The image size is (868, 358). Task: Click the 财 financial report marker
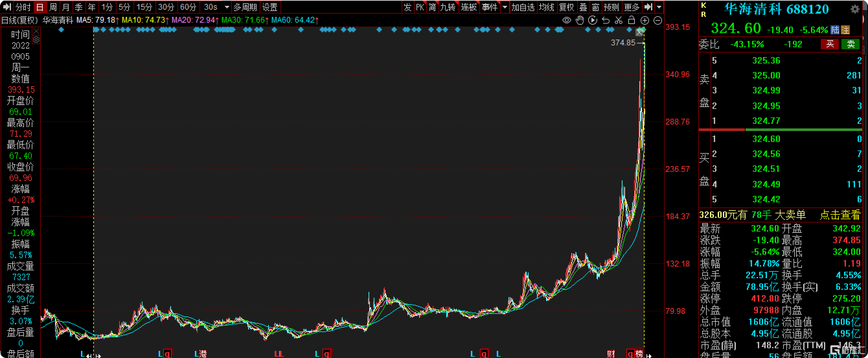(x=611, y=353)
